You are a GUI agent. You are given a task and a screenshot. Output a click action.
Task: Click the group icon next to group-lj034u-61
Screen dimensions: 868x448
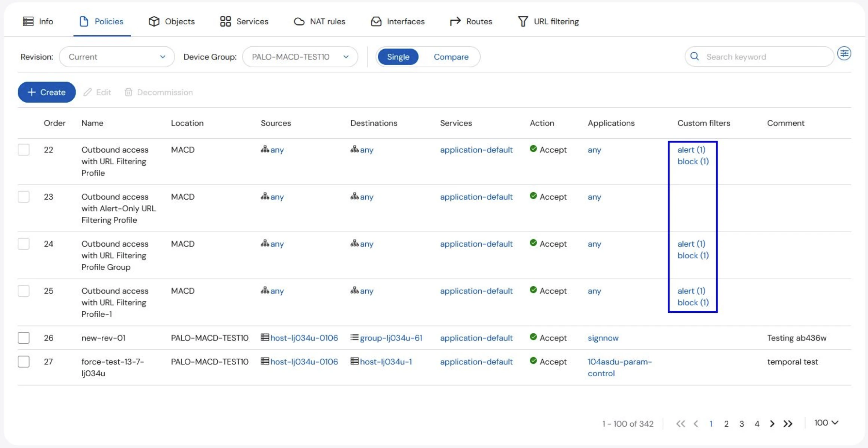(x=354, y=338)
